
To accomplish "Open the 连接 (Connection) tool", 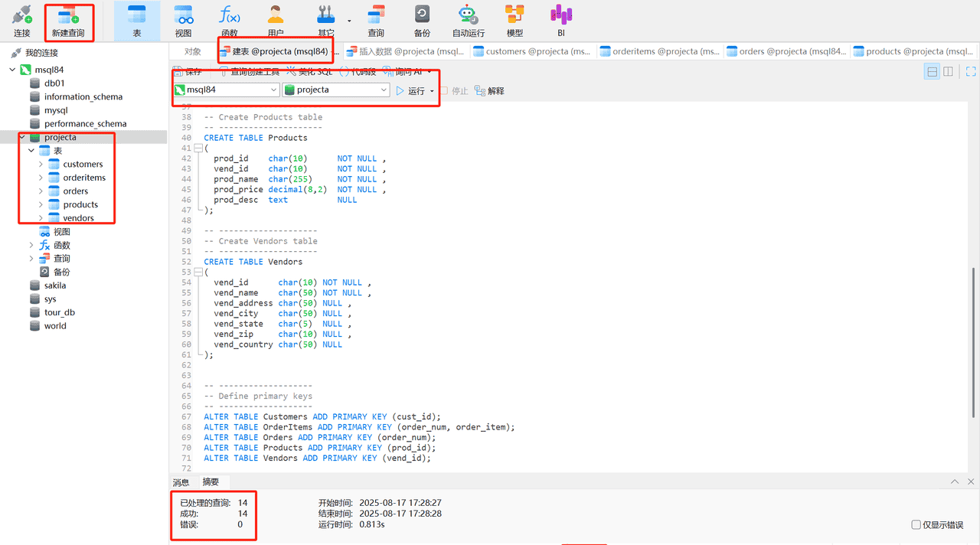I will click(22, 21).
